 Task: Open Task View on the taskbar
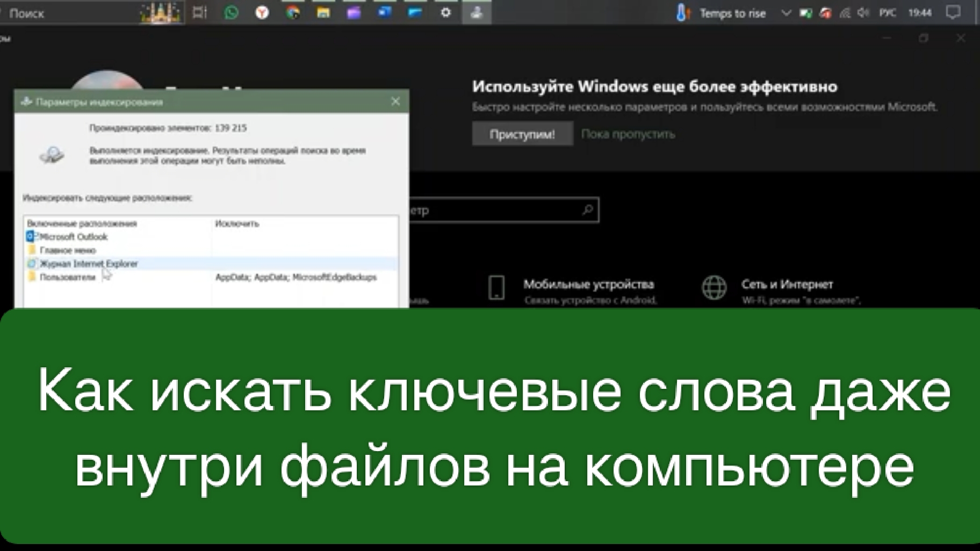199,12
